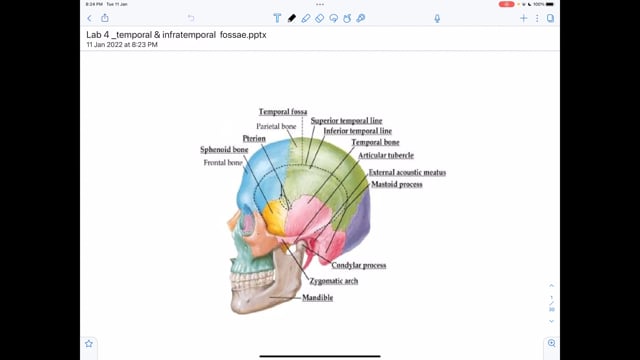Select the hand/touch tool
This screenshot has height=360, width=640.
(347, 18)
